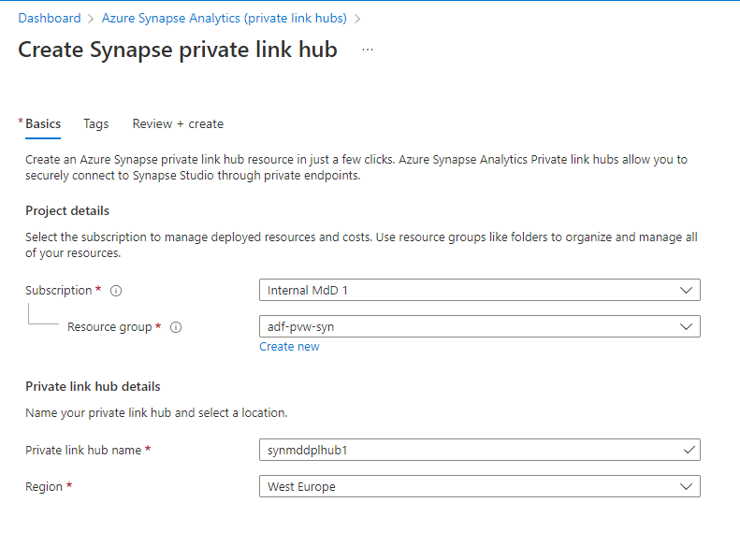The height and width of the screenshot is (560, 740).
Task: Select the Basics tab
Action: point(43,123)
